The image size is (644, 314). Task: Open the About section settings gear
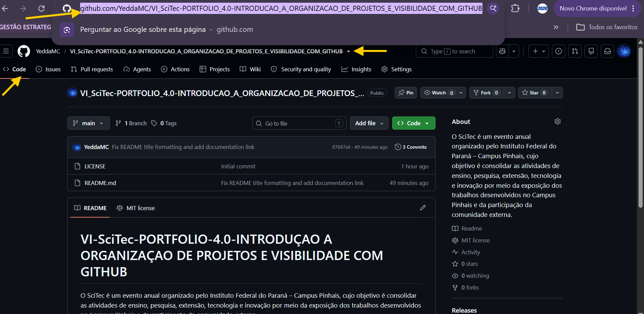click(557, 122)
